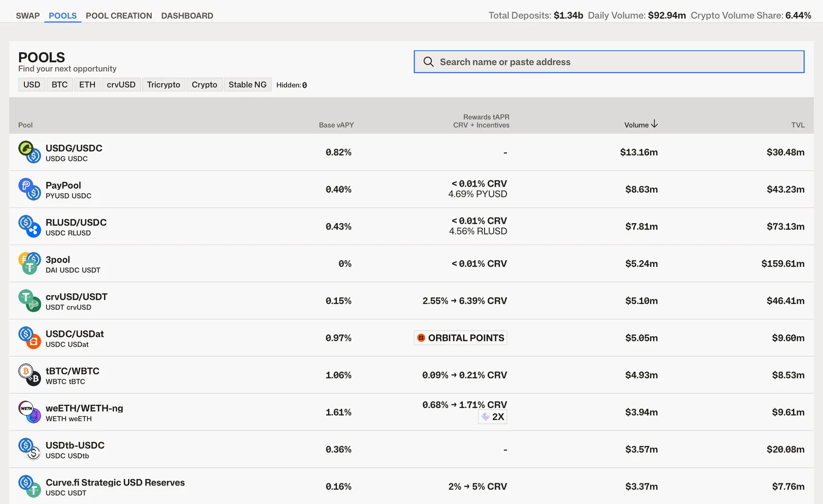Screen dimensions: 823x504
Task: Select the POOLS tab
Action: (63, 15)
